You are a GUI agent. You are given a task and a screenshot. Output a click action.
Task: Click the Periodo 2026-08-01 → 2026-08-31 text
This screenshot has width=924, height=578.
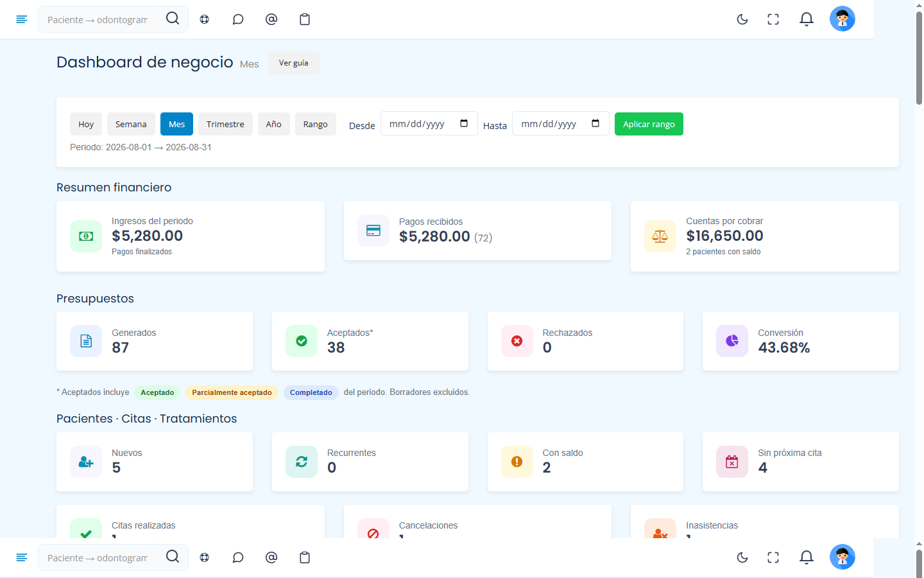141,147
